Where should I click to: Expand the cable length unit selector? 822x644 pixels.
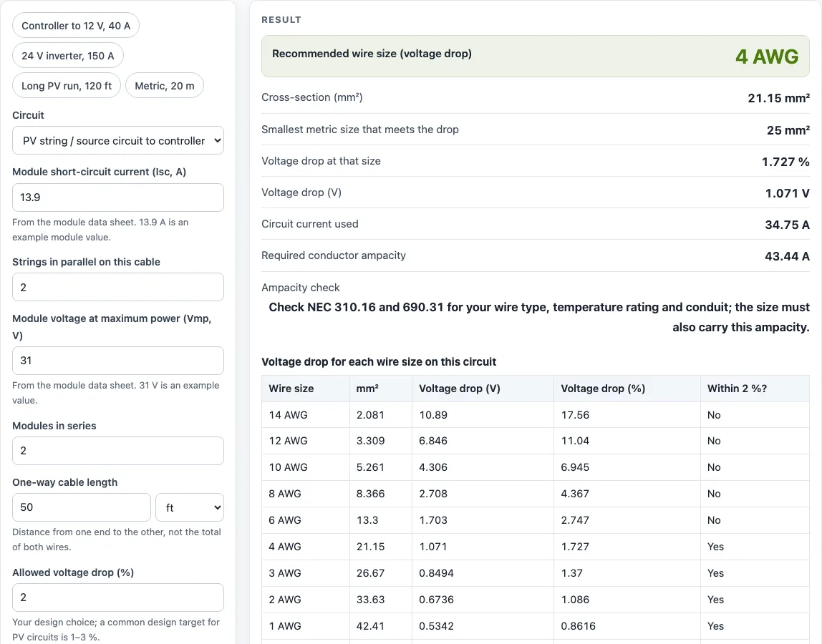[x=190, y=507]
